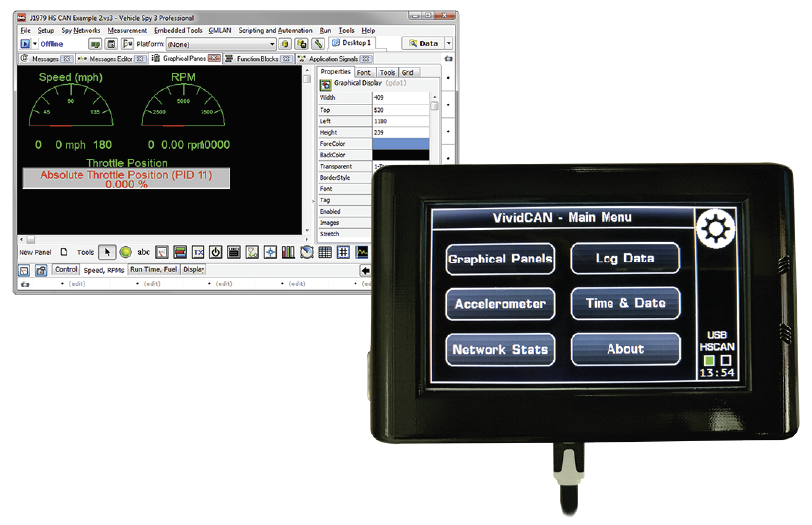Choose the abc text label tool

click(143, 252)
